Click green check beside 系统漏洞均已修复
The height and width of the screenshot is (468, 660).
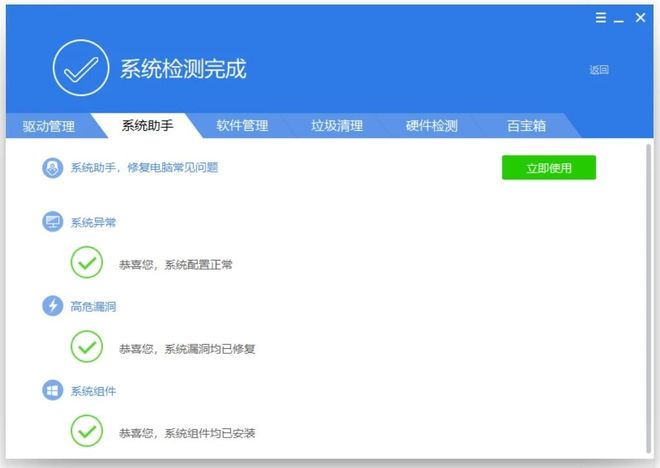[x=87, y=347]
